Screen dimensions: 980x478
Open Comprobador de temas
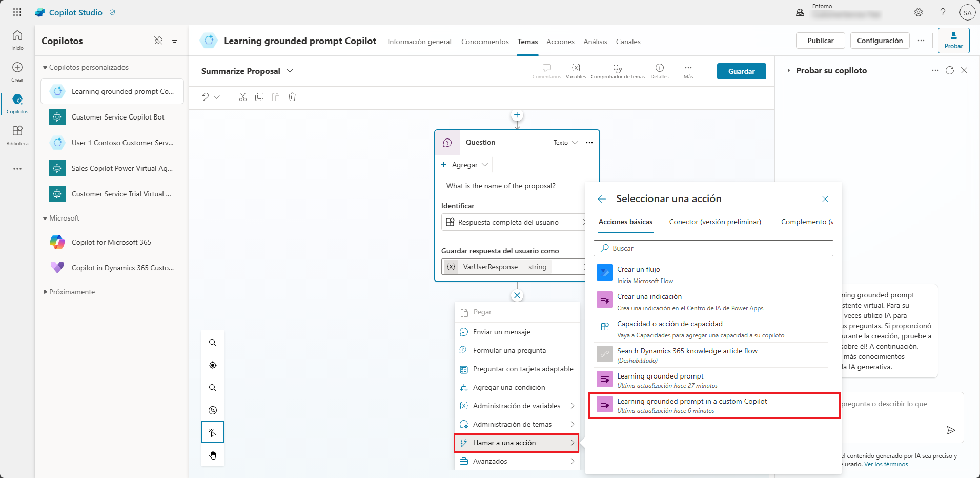tap(618, 71)
